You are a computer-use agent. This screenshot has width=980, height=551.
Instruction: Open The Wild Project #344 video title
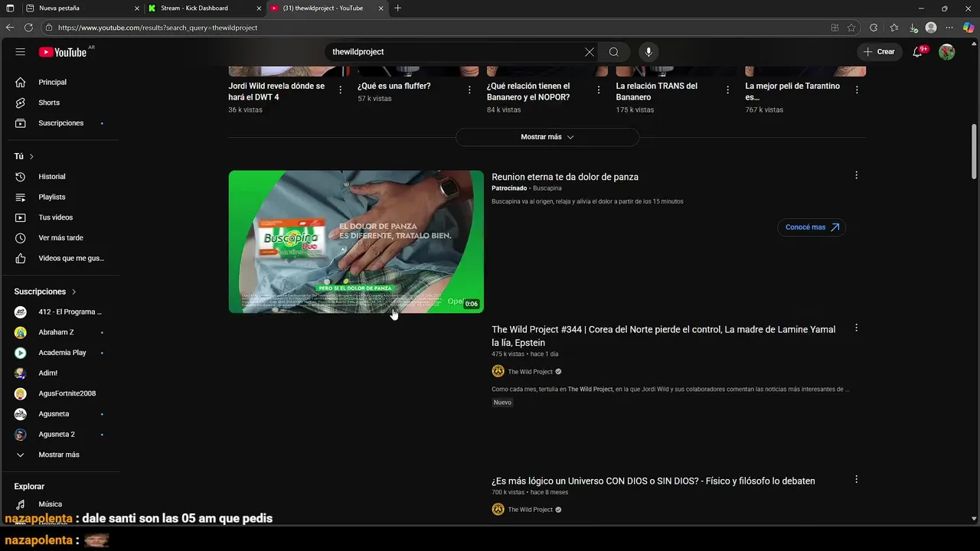pos(664,336)
